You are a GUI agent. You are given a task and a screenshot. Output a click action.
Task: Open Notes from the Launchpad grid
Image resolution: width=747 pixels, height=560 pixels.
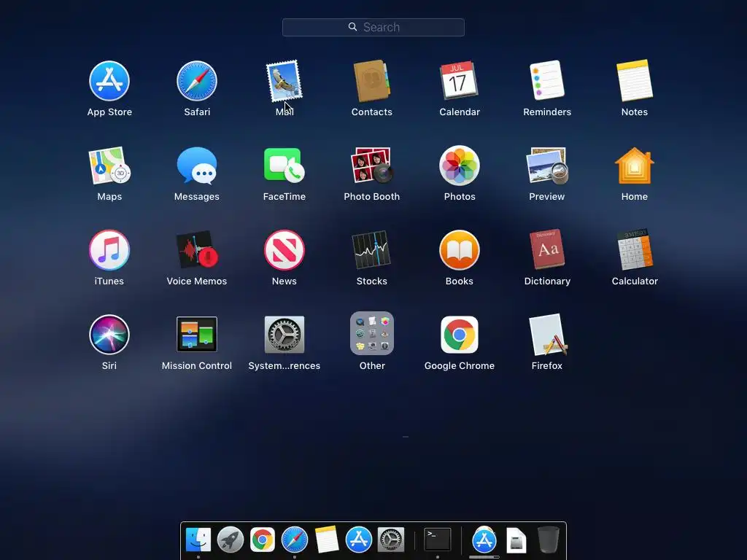click(635, 80)
